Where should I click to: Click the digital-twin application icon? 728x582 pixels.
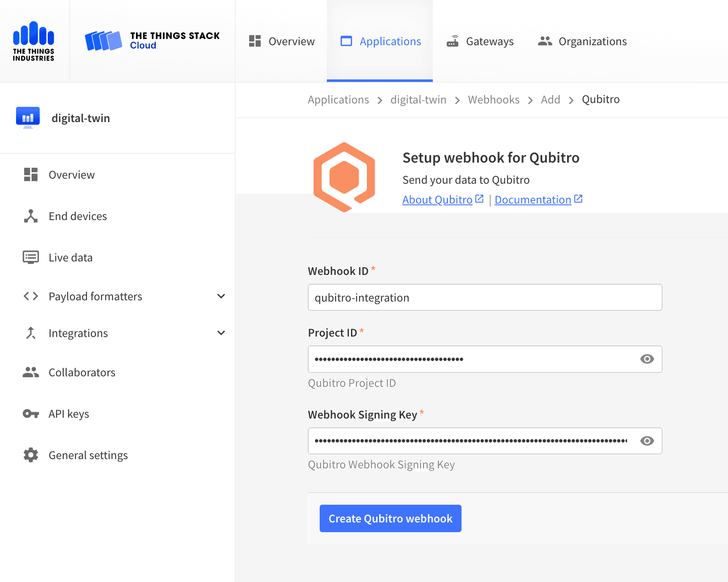[x=28, y=117]
